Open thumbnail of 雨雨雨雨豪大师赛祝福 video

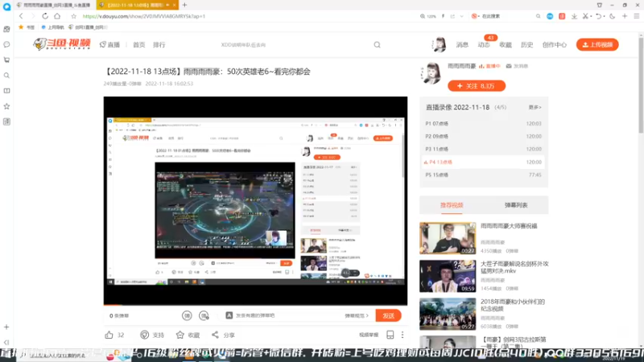[x=448, y=238]
